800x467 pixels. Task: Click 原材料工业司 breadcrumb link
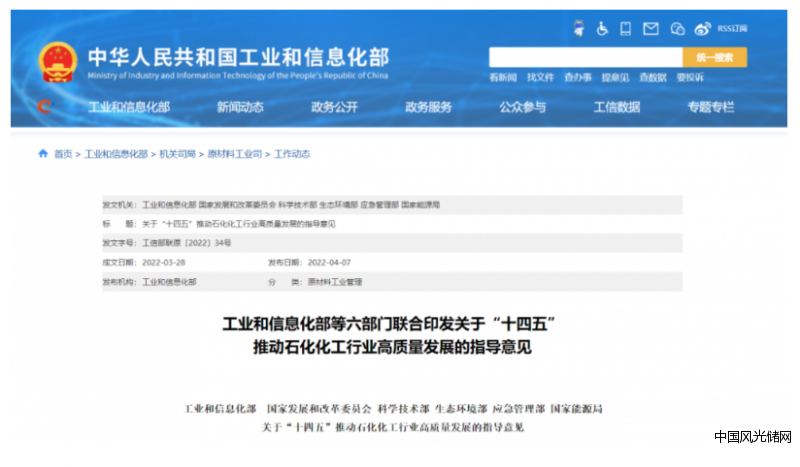(x=235, y=154)
